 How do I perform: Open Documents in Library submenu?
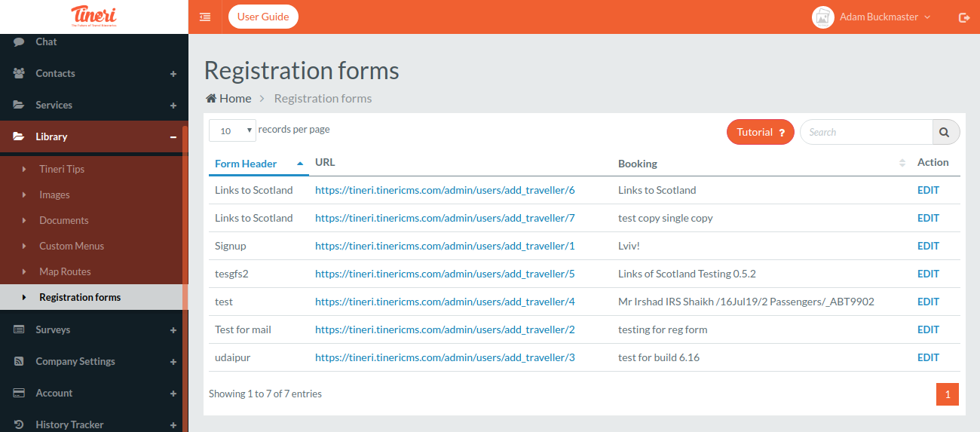click(x=64, y=220)
